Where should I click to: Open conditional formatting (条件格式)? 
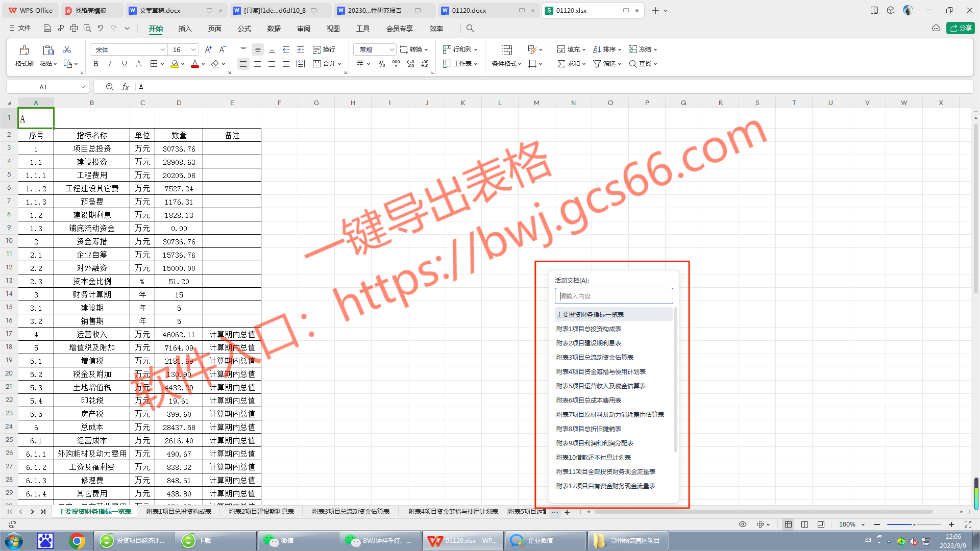pyautogui.click(x=503, y=64)
